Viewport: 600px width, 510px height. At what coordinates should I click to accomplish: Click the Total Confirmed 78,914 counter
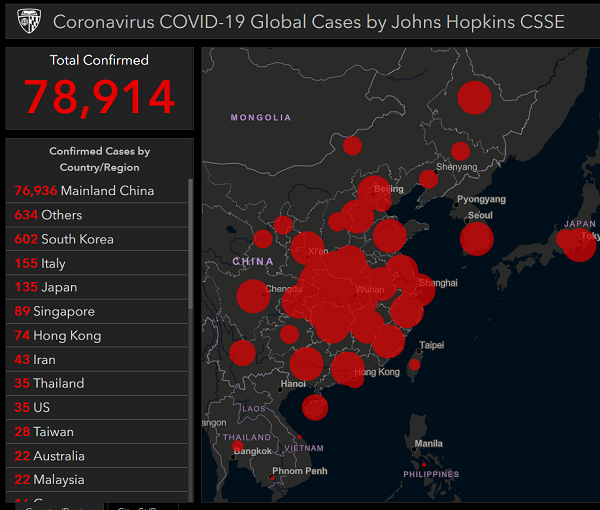[x=99, y=96]
